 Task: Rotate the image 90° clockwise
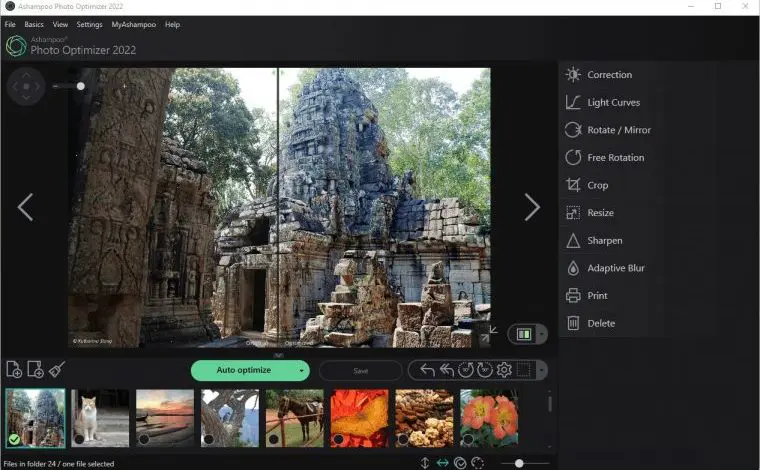point(485,370)
